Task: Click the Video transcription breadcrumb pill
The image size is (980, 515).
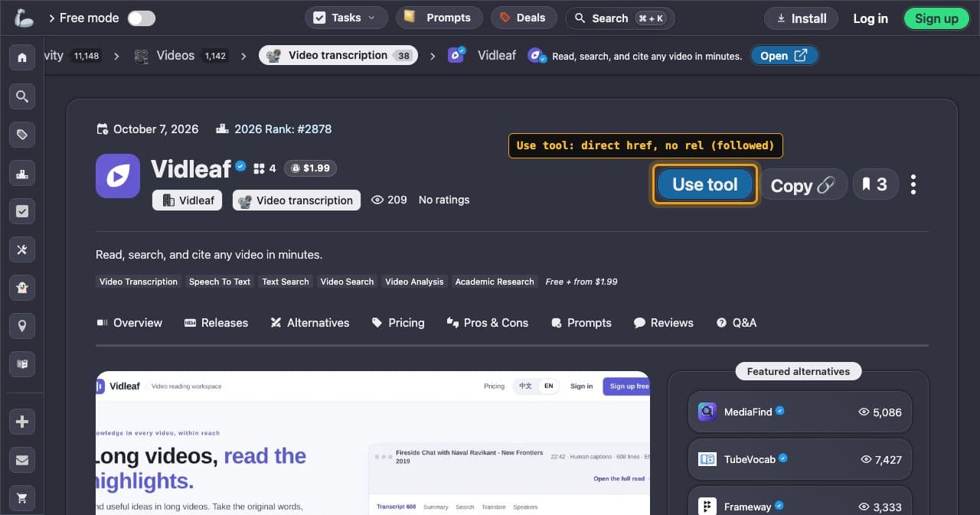Action: point(338,55)
